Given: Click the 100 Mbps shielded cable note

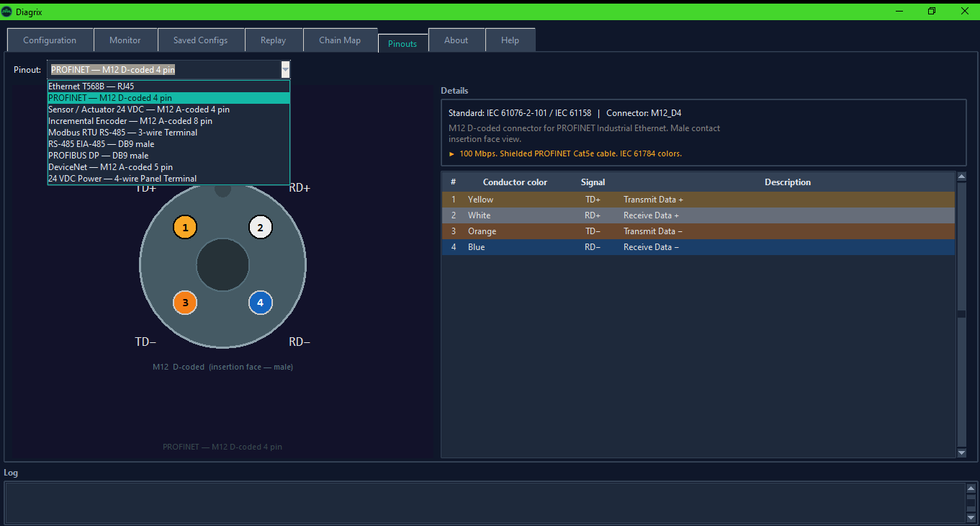Looking at the screenshot, I should click(x=565, y=153).
